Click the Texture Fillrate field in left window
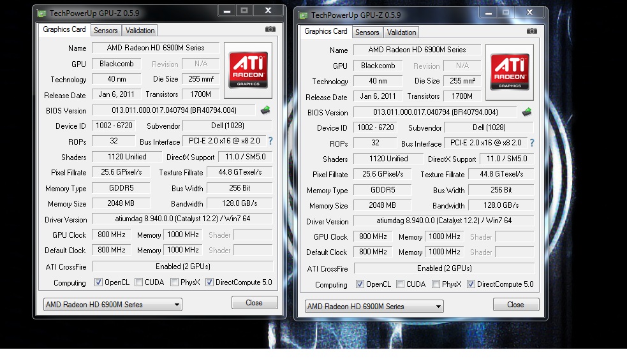 240,172
